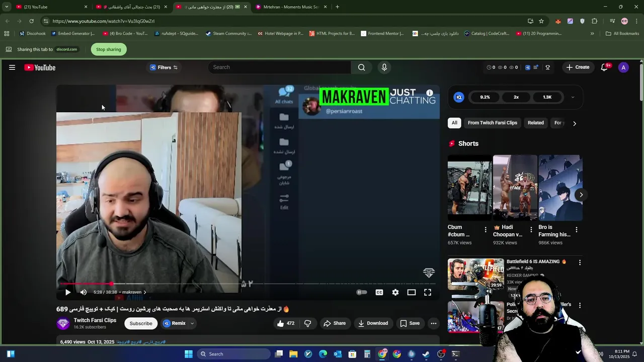Download the video

click(x=373, y=323)
